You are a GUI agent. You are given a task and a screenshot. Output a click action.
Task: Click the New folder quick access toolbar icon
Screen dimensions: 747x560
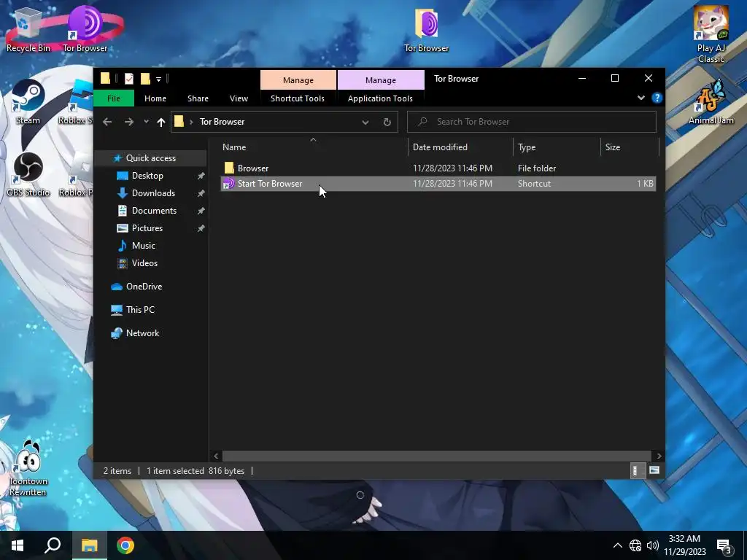(145, 79)
